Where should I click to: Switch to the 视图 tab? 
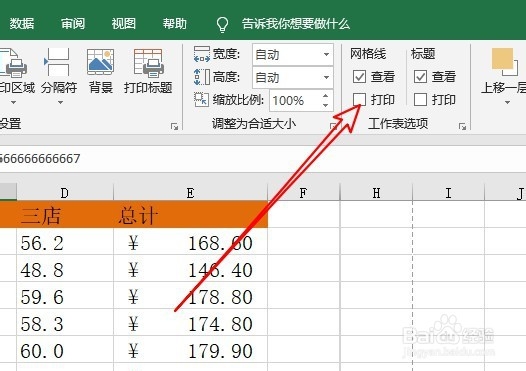click(x=123, y=24)
